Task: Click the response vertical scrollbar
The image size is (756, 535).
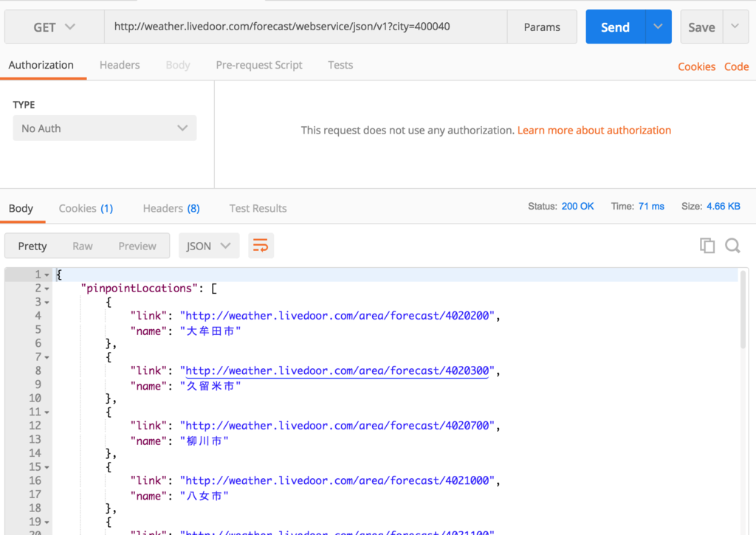Action: (743, 309)
